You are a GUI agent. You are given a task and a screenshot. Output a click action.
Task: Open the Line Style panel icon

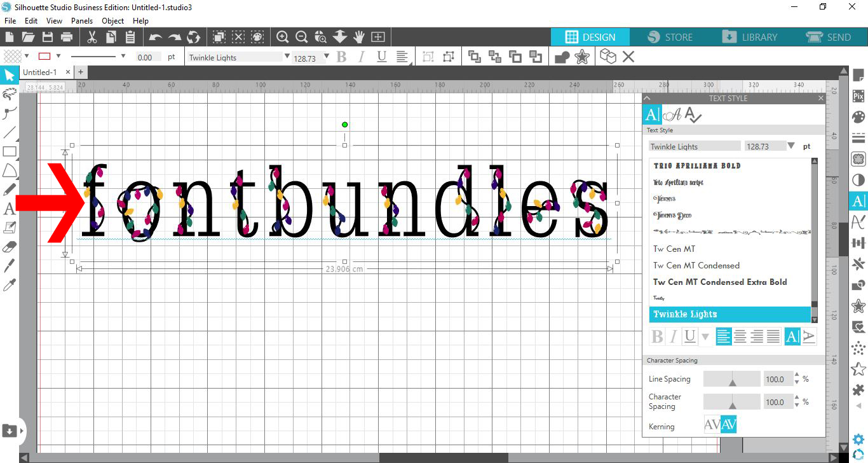tap(858, 137)
